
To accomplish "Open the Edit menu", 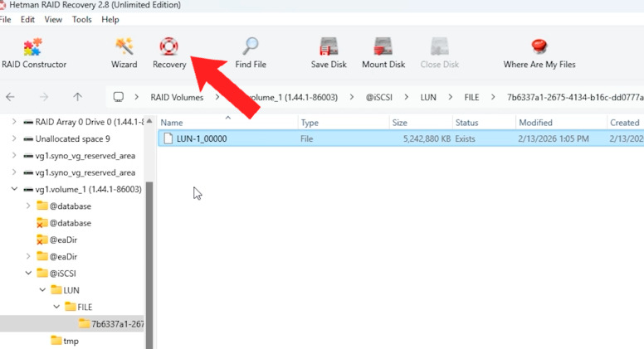I will coord(27,19).
